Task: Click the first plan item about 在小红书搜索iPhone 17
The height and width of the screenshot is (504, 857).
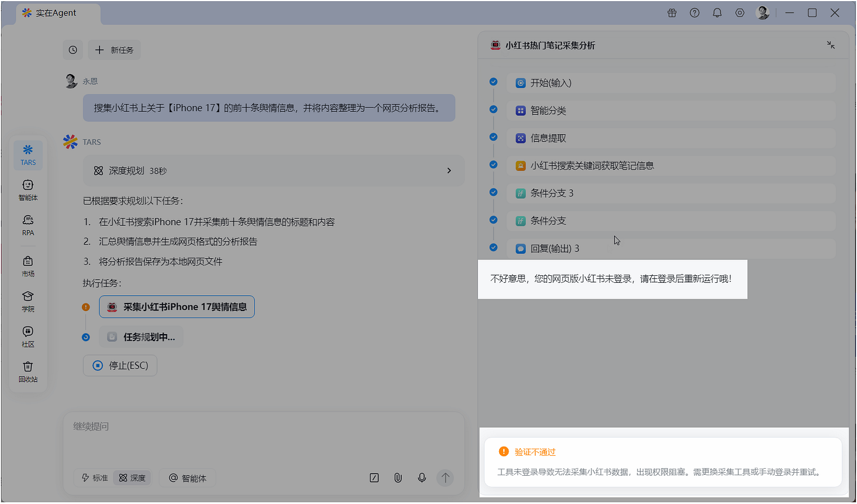Action: point(217,222)
